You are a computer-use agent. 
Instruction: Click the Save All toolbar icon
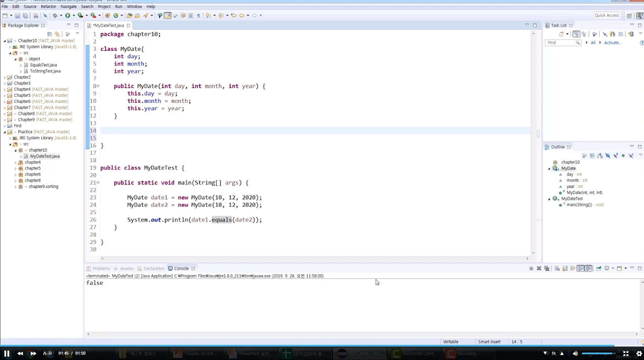(x=25, y=15)
